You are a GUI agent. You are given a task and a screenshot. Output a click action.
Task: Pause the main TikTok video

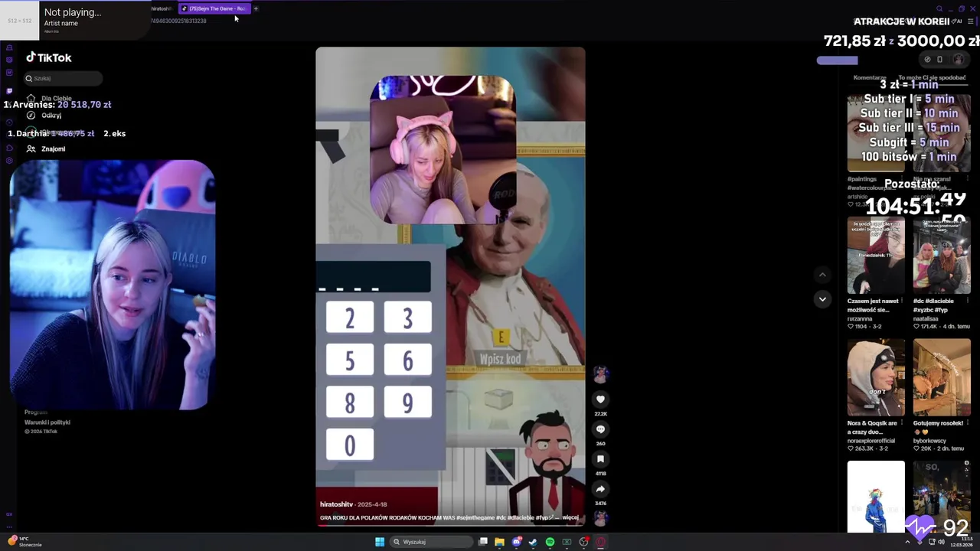pos(450,286)
